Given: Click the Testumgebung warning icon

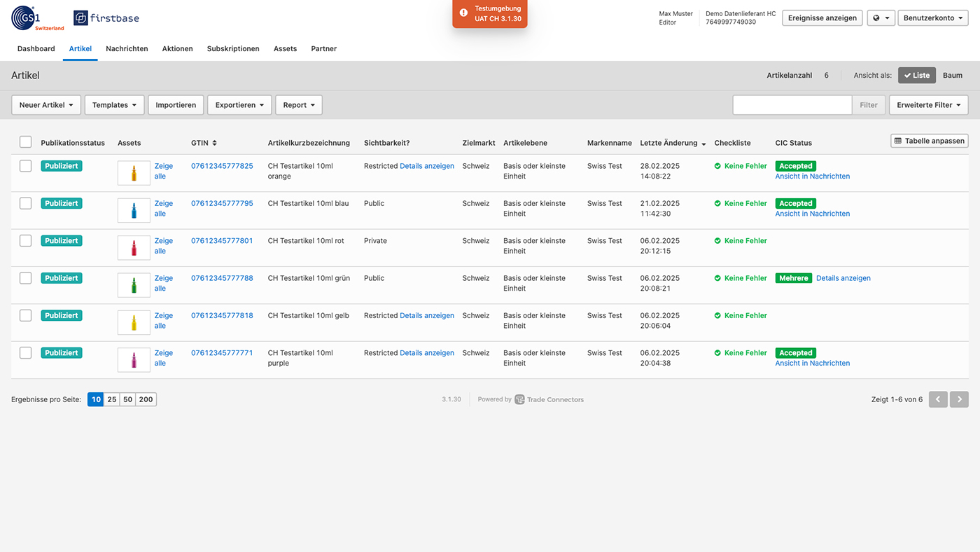Looking at the screenshot, I should [463, 13].
